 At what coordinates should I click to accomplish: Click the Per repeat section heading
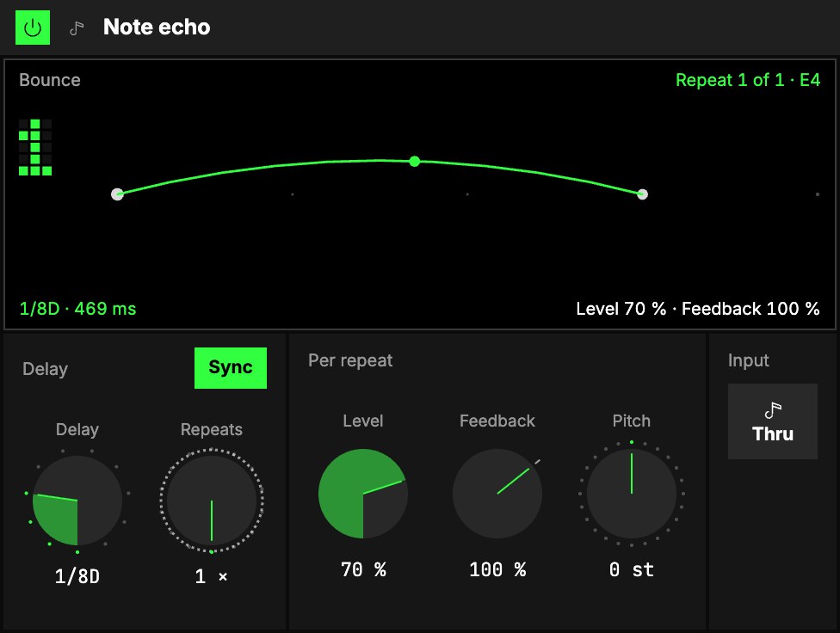(350, 360)
